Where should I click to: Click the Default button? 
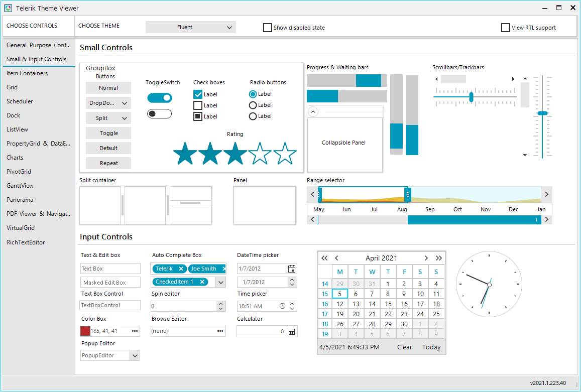click(108, 148)
